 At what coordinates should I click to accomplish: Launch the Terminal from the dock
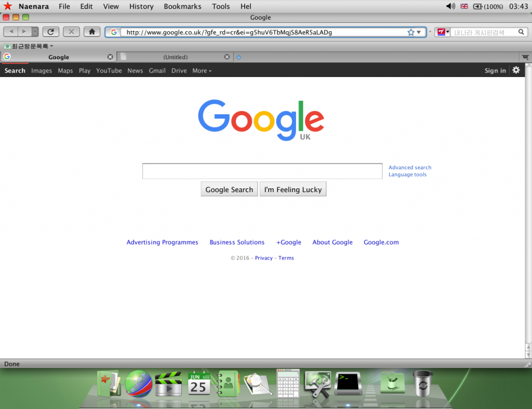[348, 383]
